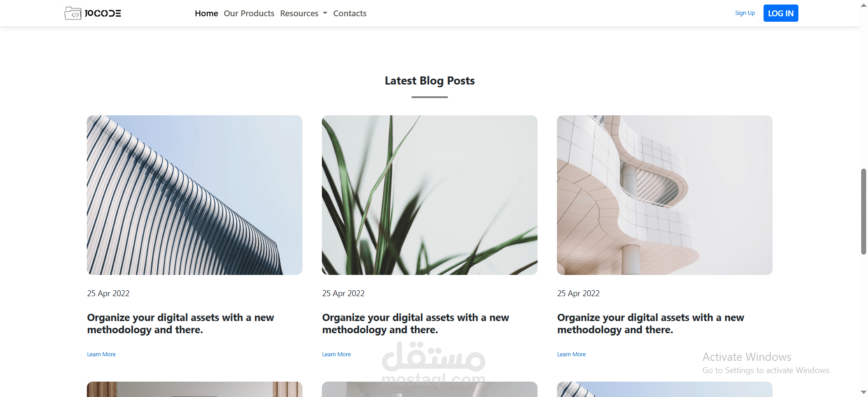Click Learn More under third blog post
The image size is (868, 397).
571,354
